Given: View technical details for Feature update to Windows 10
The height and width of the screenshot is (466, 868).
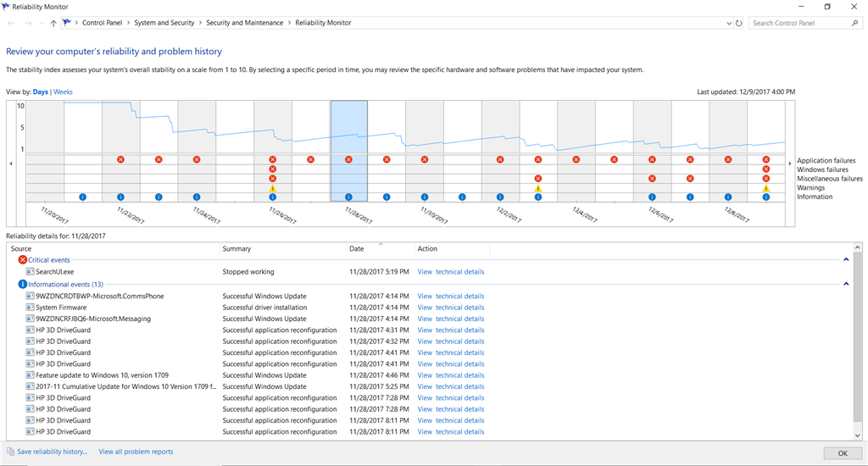Looking at the screenshot, I should (x=451, y=375).
